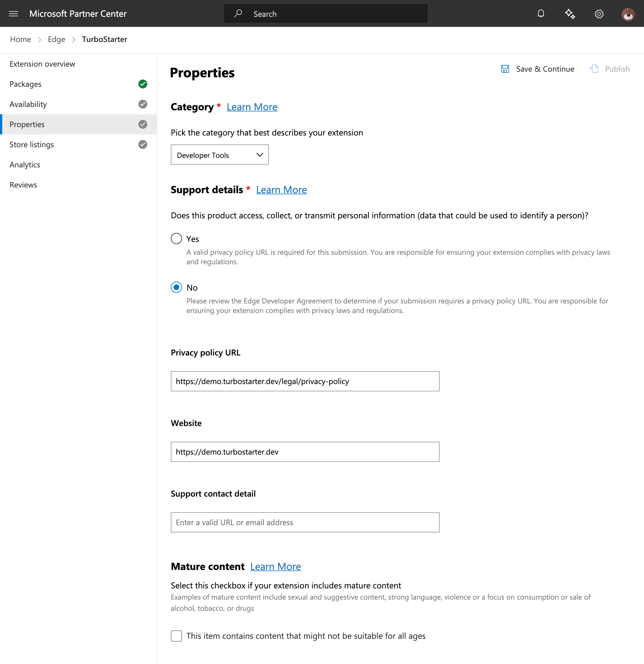Open the Developer Tools category dropdown
This screenshot has width=644, height=664.
220,155
